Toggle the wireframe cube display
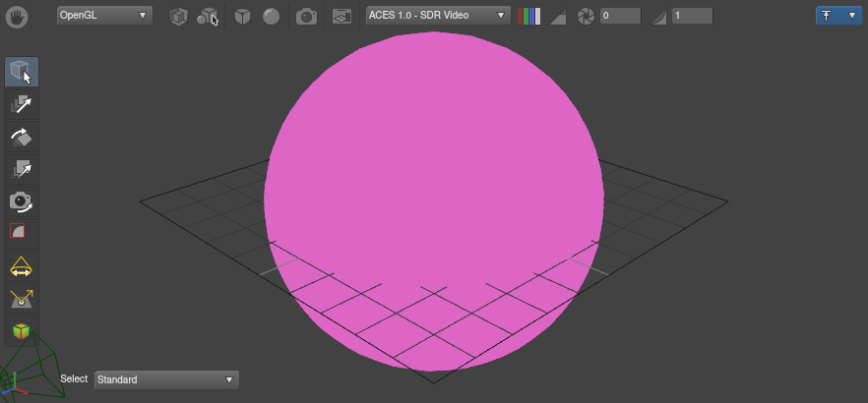 click(x=177, y=16)
